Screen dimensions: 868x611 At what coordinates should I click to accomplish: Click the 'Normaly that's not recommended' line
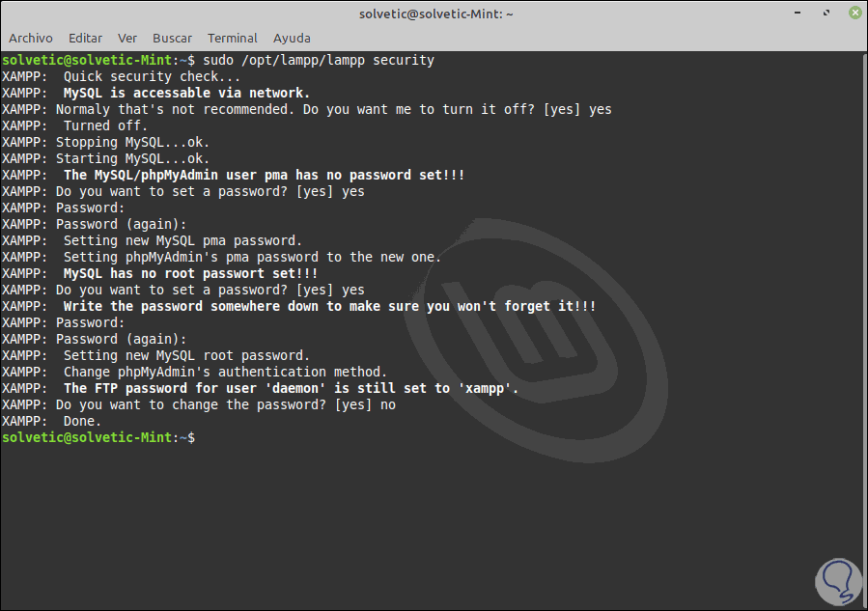click(307, 110)
